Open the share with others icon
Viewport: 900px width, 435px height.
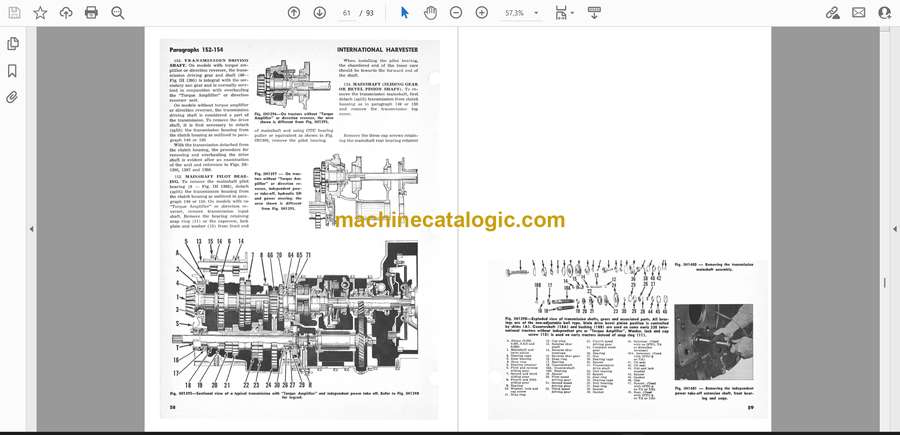pos(885,13)
